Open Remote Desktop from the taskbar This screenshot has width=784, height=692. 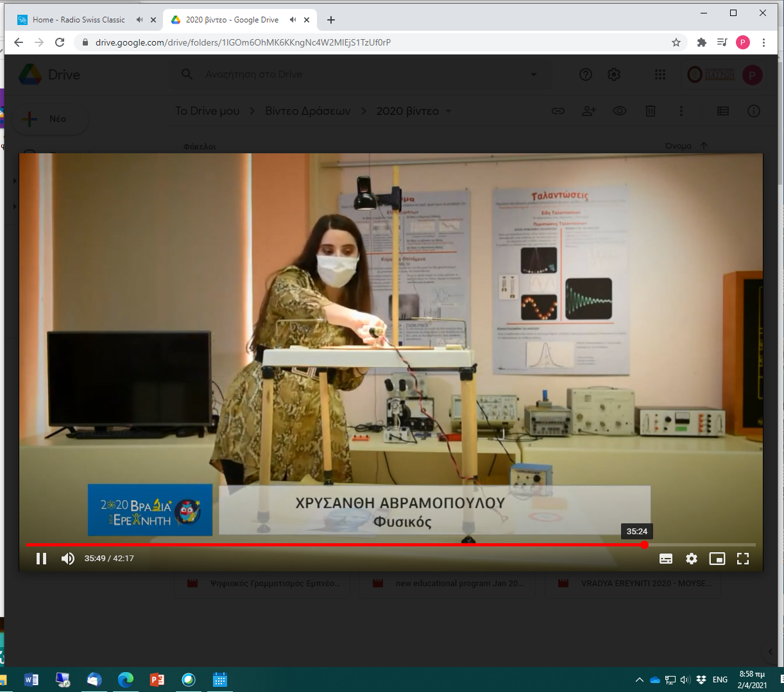[63, 680]
